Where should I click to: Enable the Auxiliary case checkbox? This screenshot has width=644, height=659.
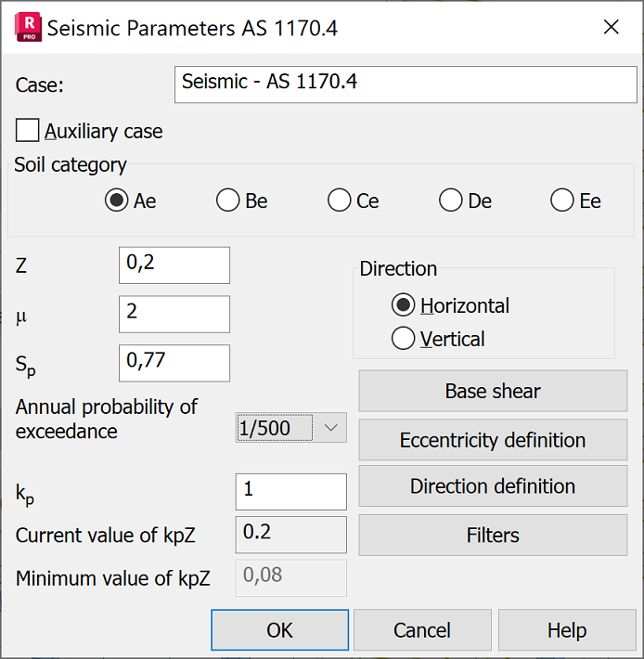point(28,130)
